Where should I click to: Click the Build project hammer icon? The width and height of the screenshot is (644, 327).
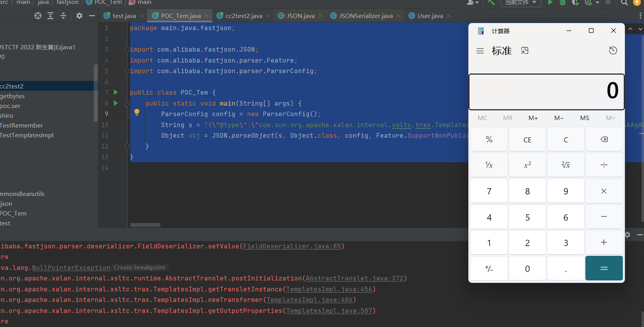click(x=491, y=2)
